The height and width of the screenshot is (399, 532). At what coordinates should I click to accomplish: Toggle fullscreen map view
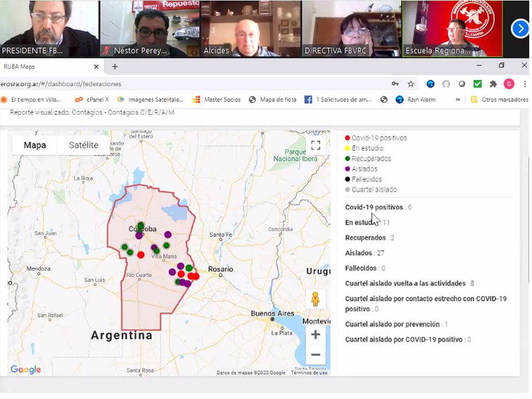point(315,146)
